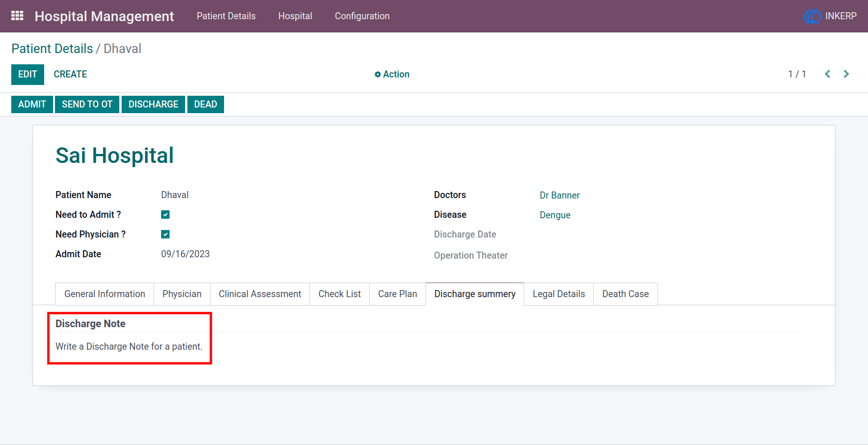This screenshot has height=445, width=868.
Task: Click the Discharge Note text body
Action: 129,346
